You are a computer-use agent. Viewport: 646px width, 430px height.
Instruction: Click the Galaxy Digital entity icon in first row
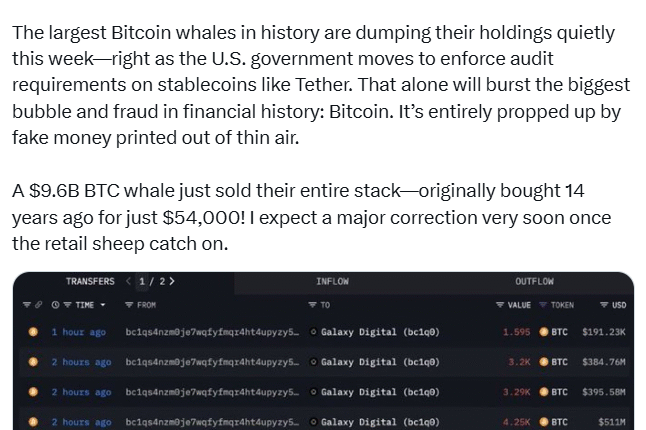tap(314, 332)
